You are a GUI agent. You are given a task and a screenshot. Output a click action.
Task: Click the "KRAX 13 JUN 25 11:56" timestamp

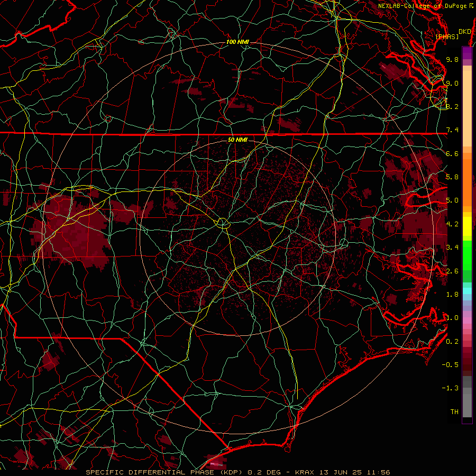[x=342, y=472]
